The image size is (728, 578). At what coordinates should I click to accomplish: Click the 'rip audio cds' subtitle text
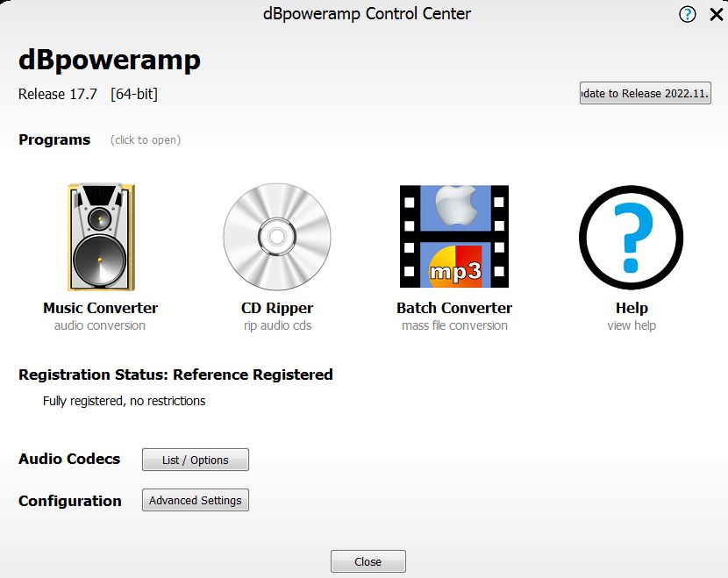pyautogui.click(x=278, y=326)
